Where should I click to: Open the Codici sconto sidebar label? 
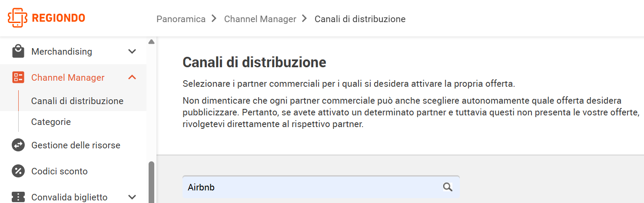[60, 171]
